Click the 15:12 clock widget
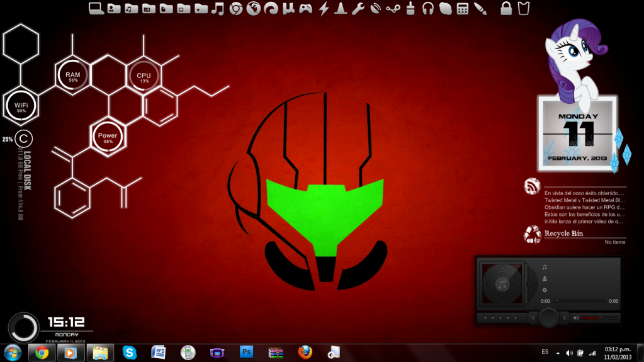The height and width of the screenshot is (362, 644). 67,322
